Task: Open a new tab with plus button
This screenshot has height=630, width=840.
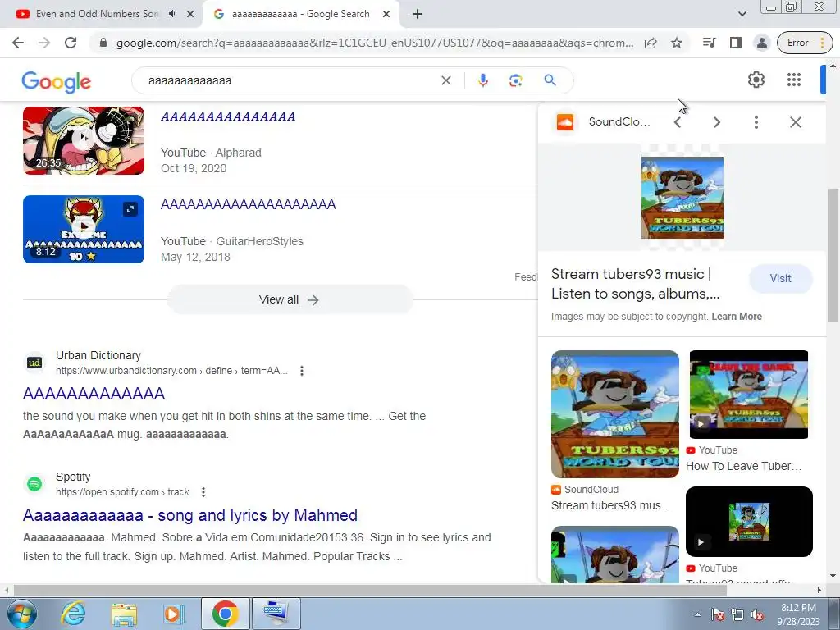Action: (x=418, y=14)
